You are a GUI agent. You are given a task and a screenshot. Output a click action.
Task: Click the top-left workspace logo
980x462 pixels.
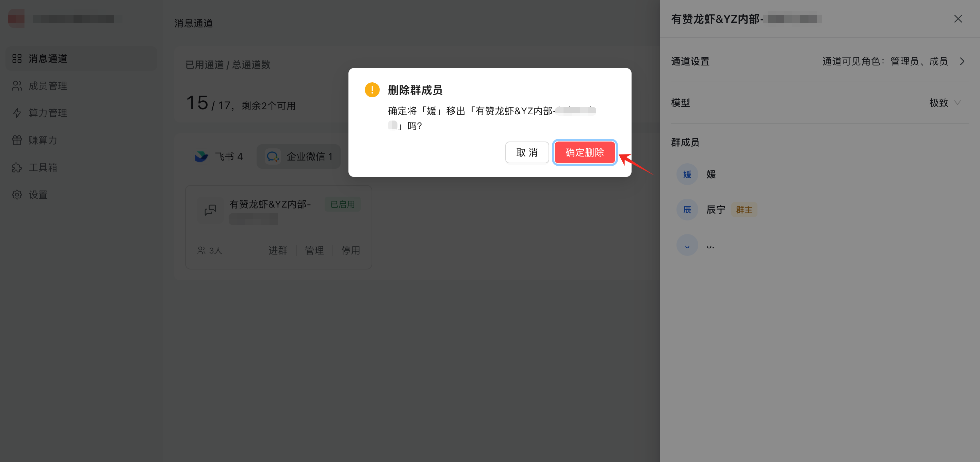tap(16, 19)
